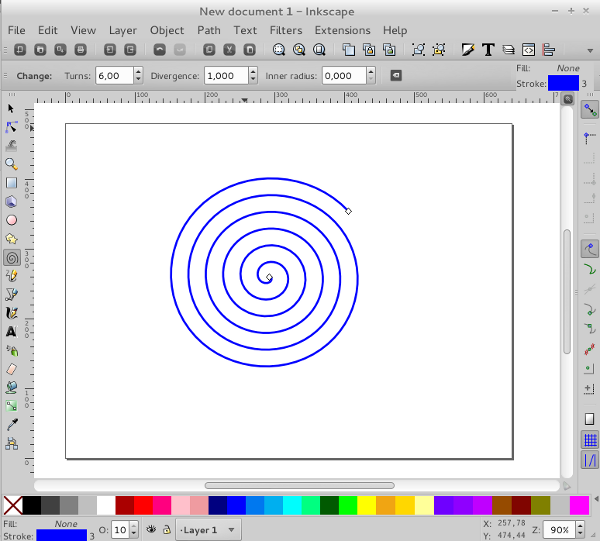The width and height of the screenshot is (600, 541).
Task: Adjust the Inner radius stepper
Action: click(371, 75)
